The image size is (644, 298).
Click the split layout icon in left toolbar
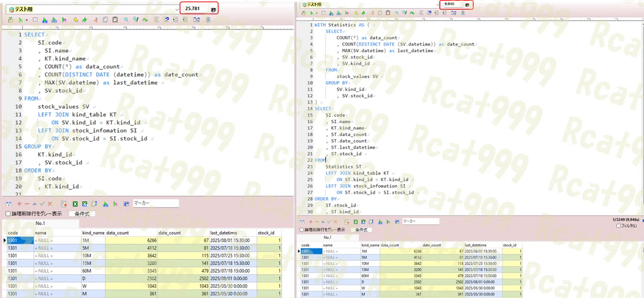tap(196, 20)
